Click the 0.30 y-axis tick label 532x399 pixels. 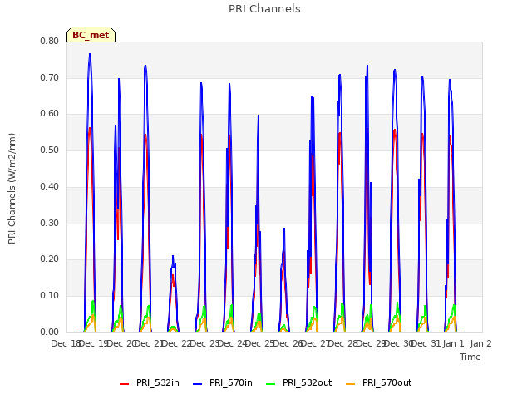tap(50, 223)
